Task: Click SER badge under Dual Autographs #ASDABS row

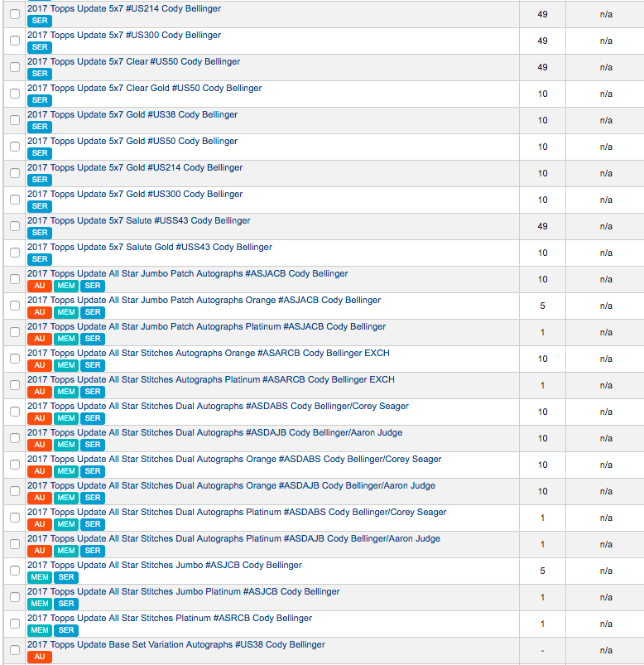Action: (93, 418)
